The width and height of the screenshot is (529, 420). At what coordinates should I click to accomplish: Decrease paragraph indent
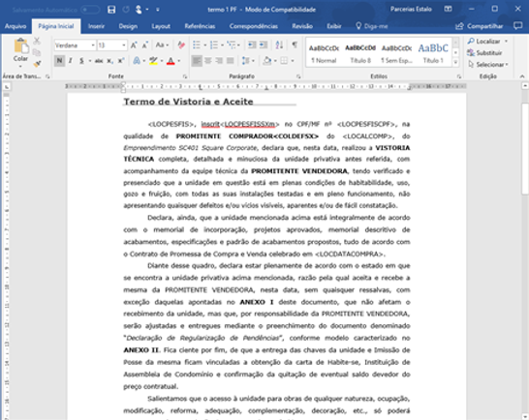(x=252, y=45)
